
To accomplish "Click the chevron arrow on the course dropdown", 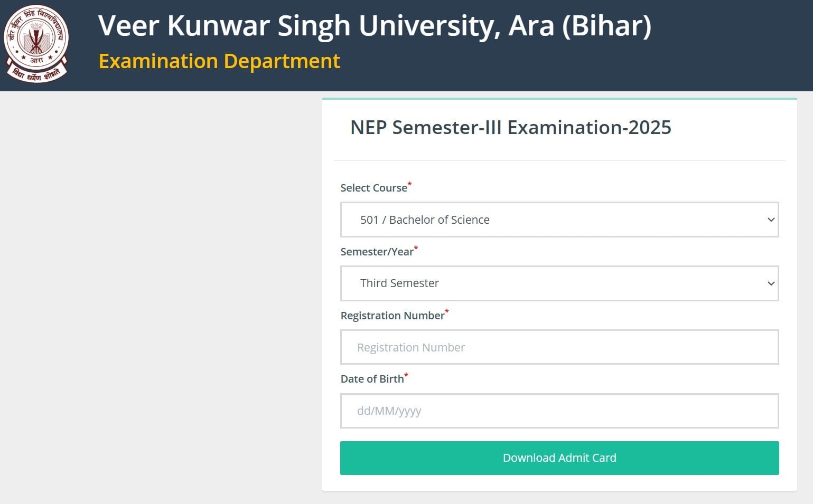I will pos(771,220).
